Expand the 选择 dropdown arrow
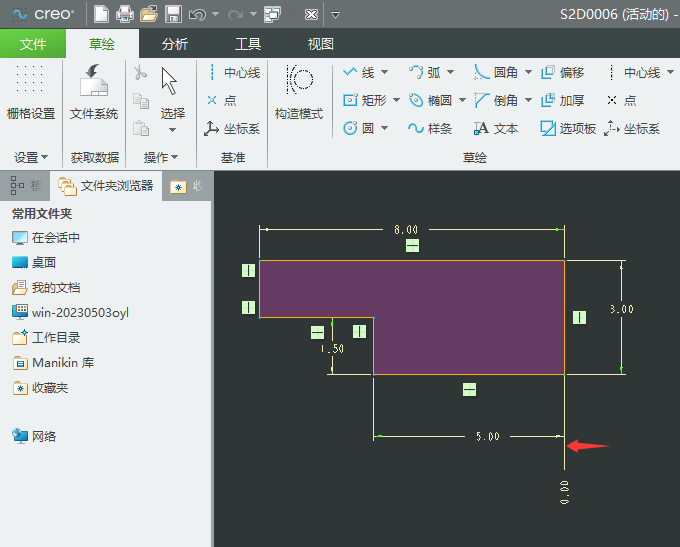Screen dimensions: 680x547 click(172, 130)
